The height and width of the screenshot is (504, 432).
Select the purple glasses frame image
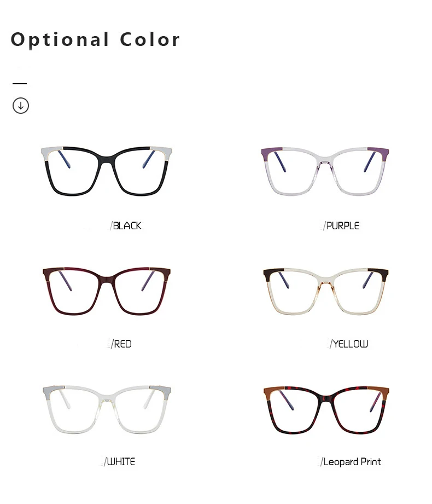(325, 171)
